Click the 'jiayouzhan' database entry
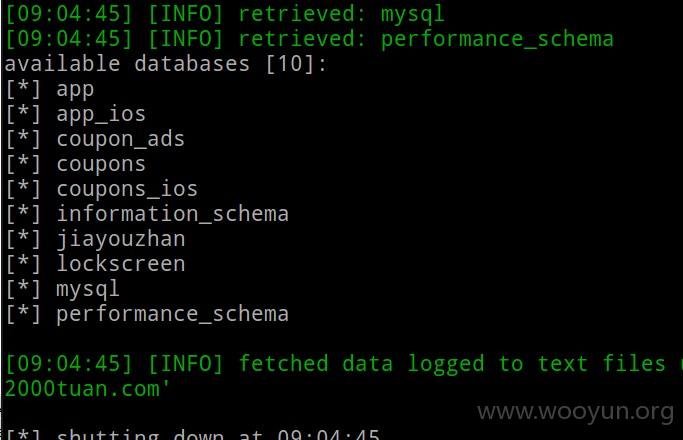683x440 pixels. [121, 240]
